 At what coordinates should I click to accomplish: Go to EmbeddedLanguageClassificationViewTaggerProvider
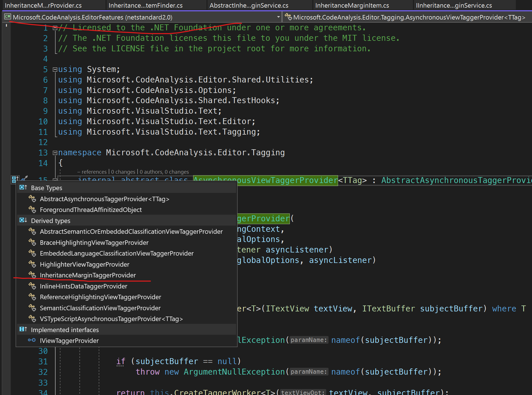[x=117, y=253]
